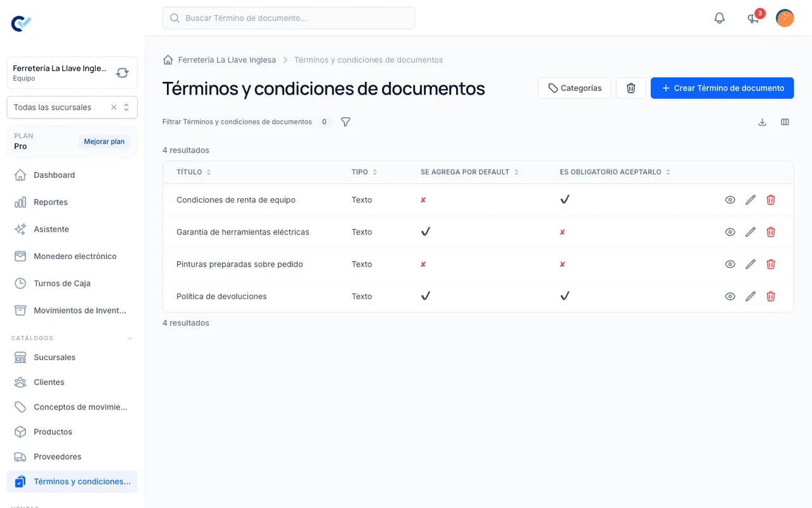This screenshot has width=812, height=508.
Task: Open announcements megaphone with 3 badge
Action: coord(754,18)
